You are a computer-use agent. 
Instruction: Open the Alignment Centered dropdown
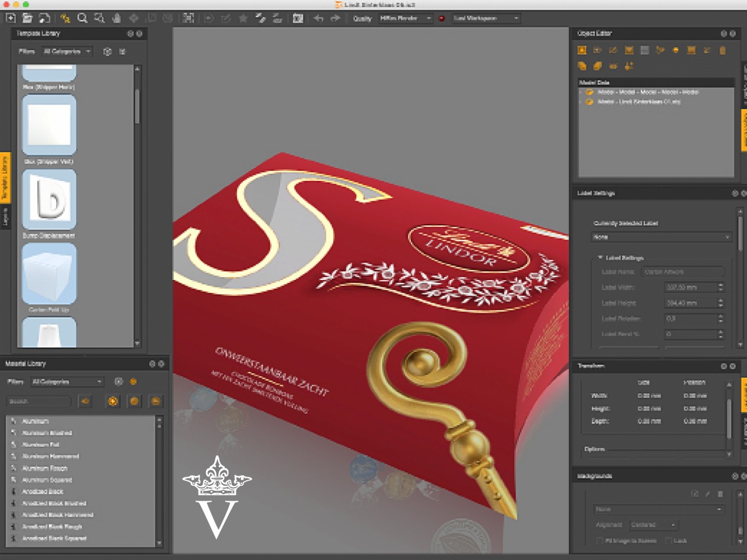[x=653, y=525]
